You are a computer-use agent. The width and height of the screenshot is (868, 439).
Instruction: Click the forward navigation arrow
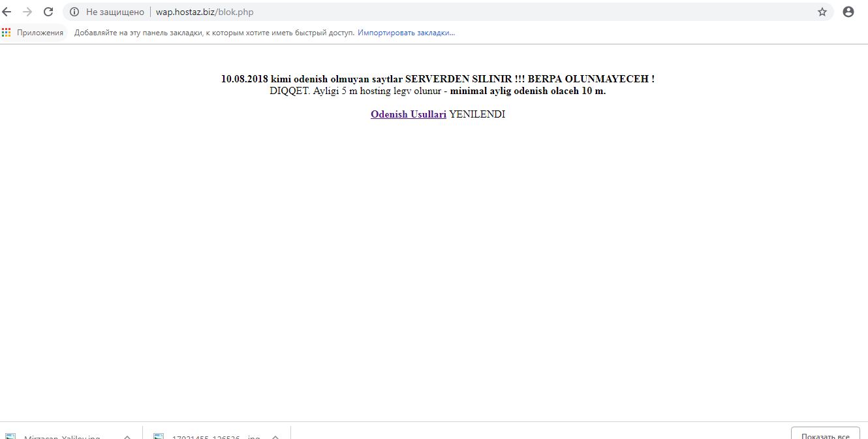pyautogui.click(x=27, y=12)
